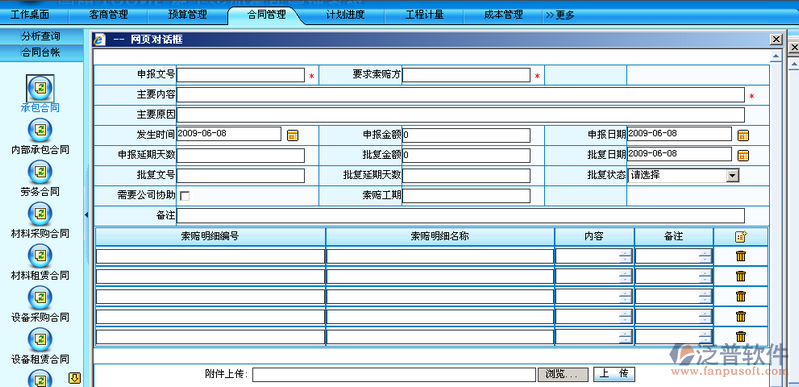The height and width of the screenshot is (387, 799).
Task: Switch to the 预算管理 tab
Action: click(188, 15)
